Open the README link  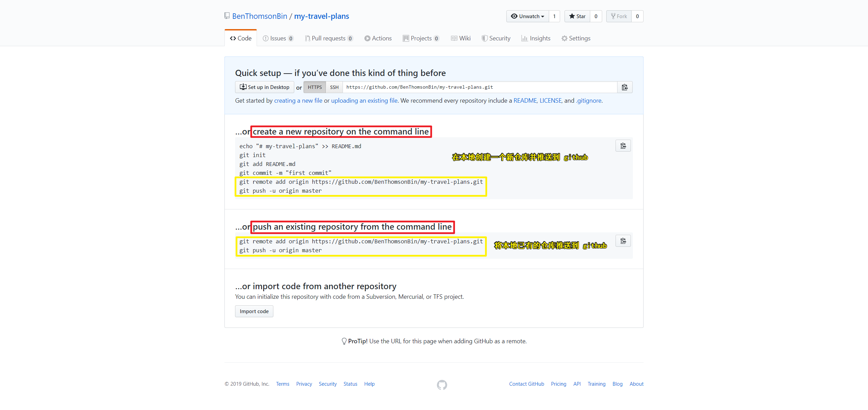click(525, 101)
